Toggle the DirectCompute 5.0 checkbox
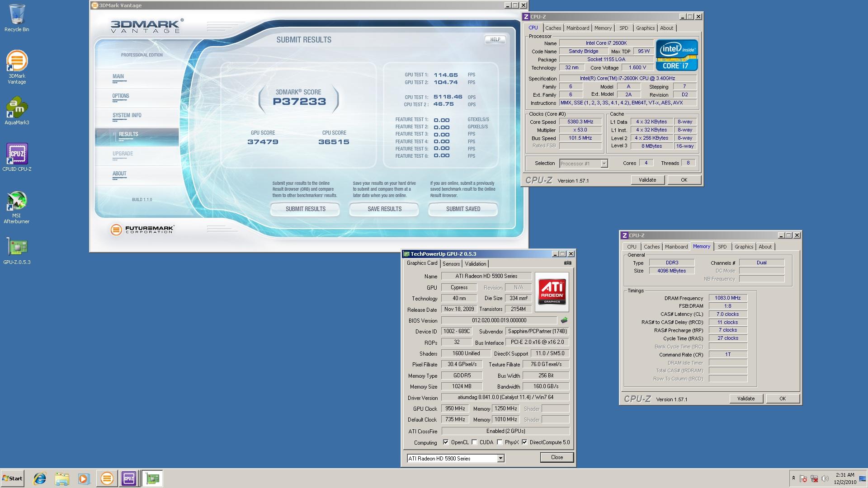This screenshot has width=868, height=488. click(x=524, y=442)
